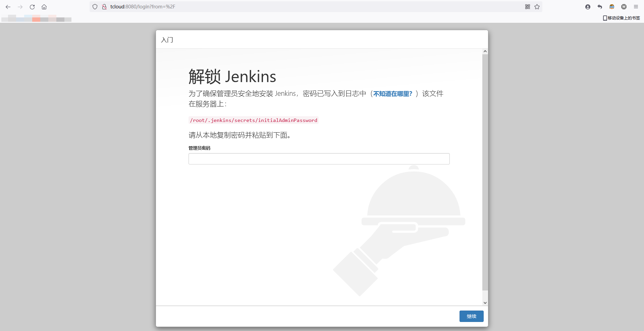Viewport: 644px width, 331px height.
Task: Click the shield tracking protection icon
Action: (x=95, y=7)
